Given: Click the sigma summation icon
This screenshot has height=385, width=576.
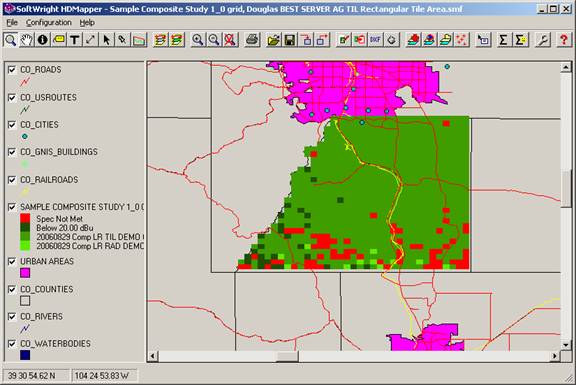Looking at the screenshot, I should tap(503, 40).
